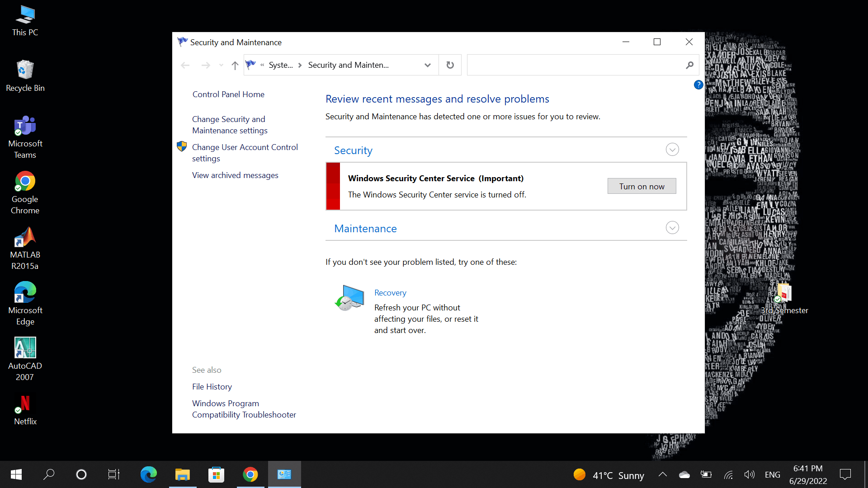The width and height of the screenshot is (868, 488).
Task: Open Microsoft Store from the taskbar
Action: tap(216, 474)
